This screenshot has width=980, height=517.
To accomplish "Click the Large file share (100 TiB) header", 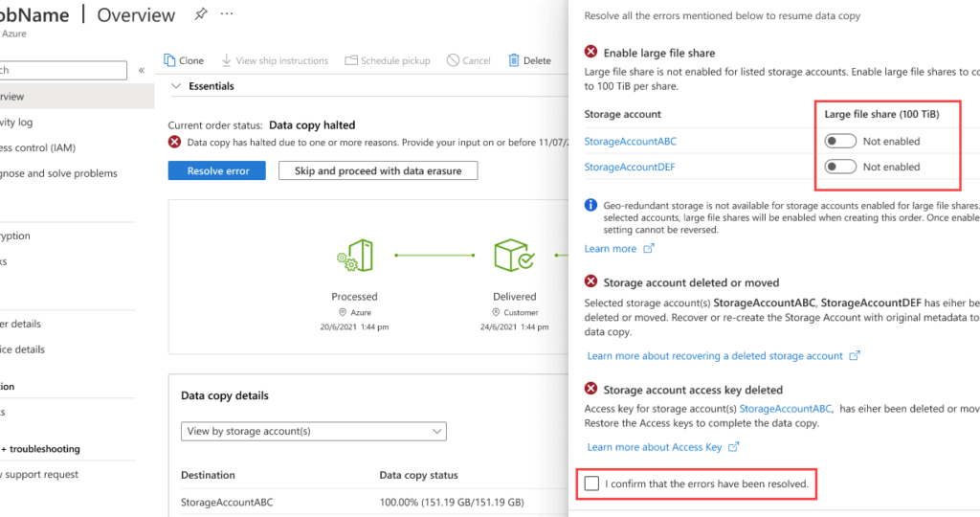I will (x=881, y=114).
